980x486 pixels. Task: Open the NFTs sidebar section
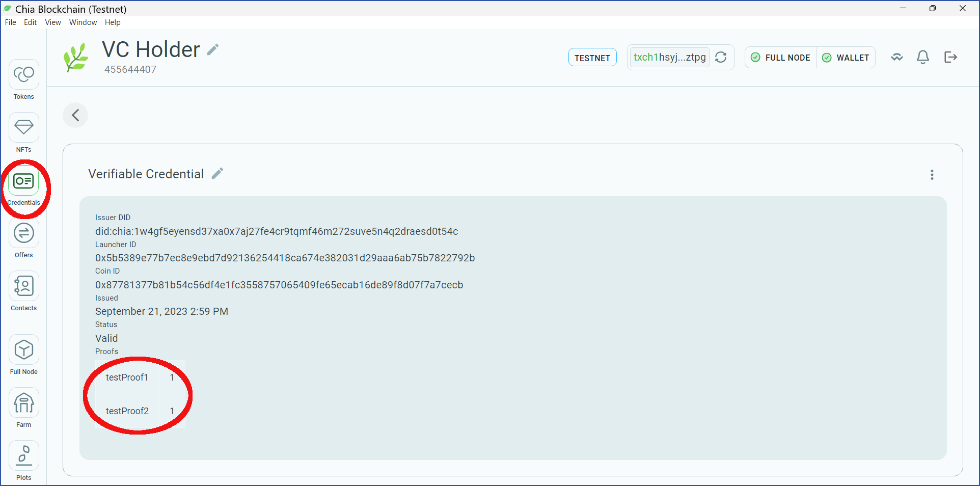[23, 133]
